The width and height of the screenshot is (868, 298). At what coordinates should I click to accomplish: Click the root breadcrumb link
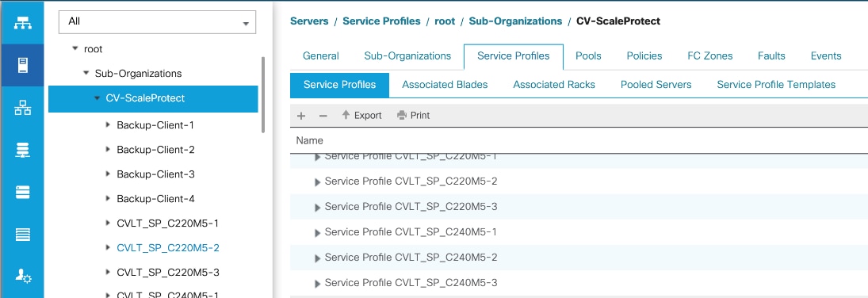tap(445, 21)
